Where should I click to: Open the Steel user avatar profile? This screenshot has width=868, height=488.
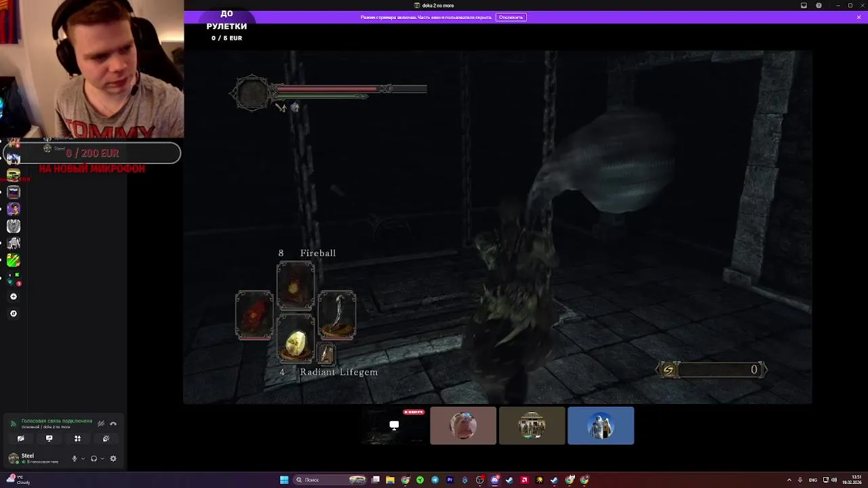(x=13, y=458)
